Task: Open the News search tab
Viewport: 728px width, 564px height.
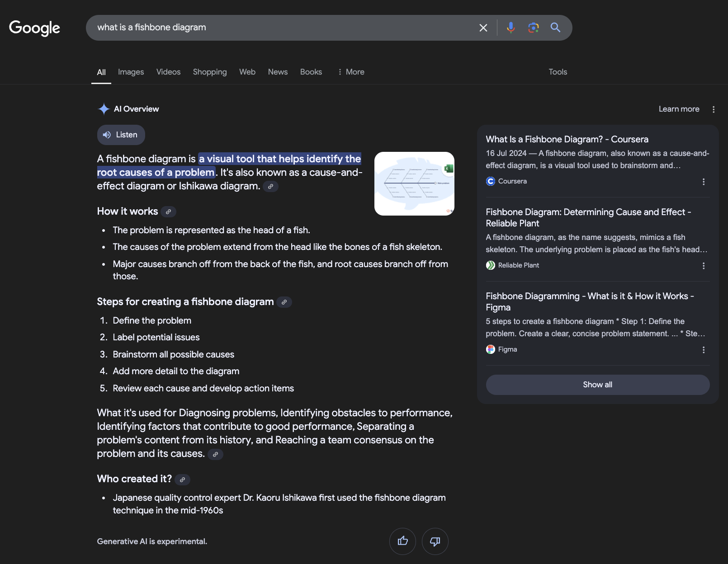Action: click(x=277, y=72)
